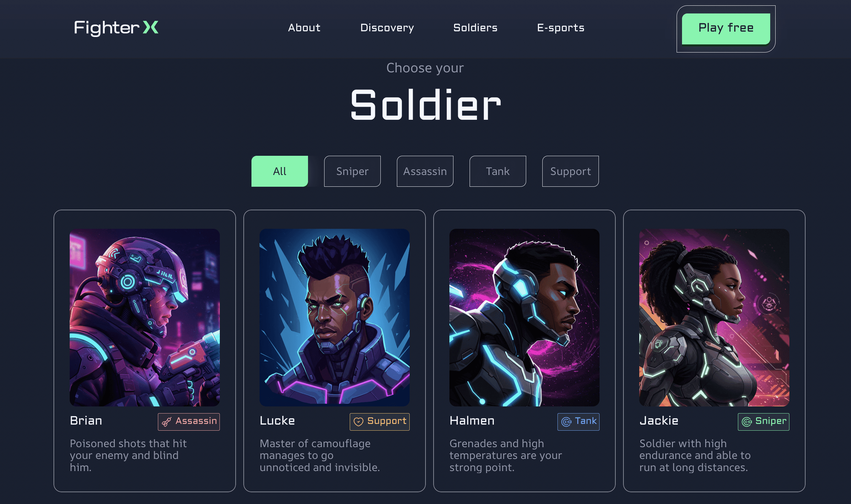Open Lucke's mohawk soldier portrait

pos(335,318)
